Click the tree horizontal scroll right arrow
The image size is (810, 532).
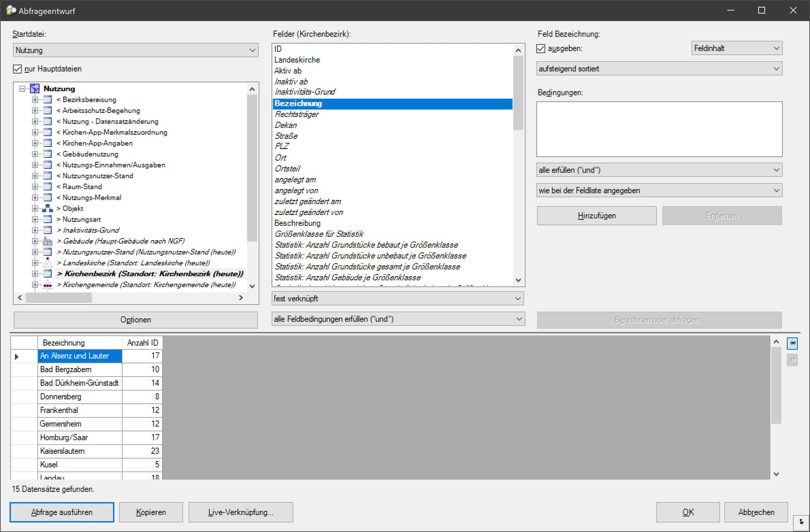click(241, 298)
